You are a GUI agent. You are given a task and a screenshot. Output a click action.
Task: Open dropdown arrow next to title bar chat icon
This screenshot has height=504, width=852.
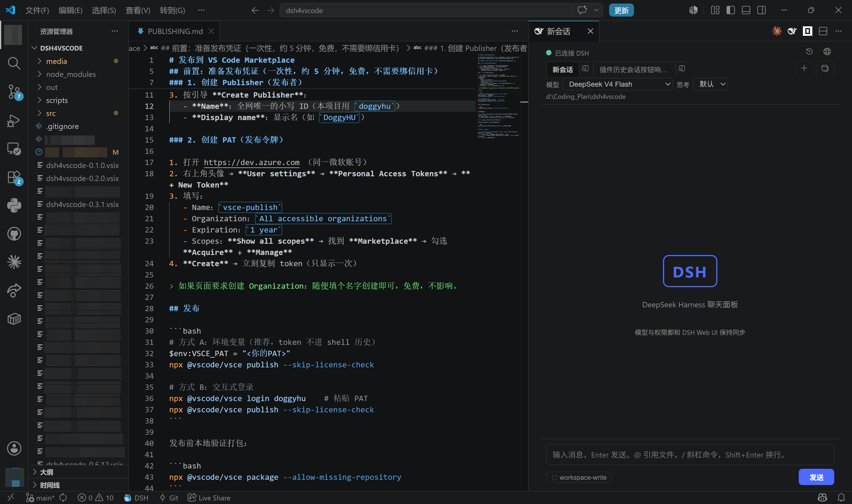pyautogui.click(x=596, y=10)
